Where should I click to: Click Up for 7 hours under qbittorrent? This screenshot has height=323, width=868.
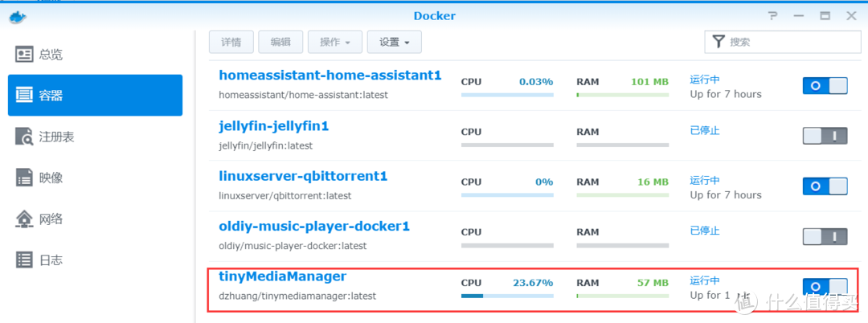tap(726, 194)
